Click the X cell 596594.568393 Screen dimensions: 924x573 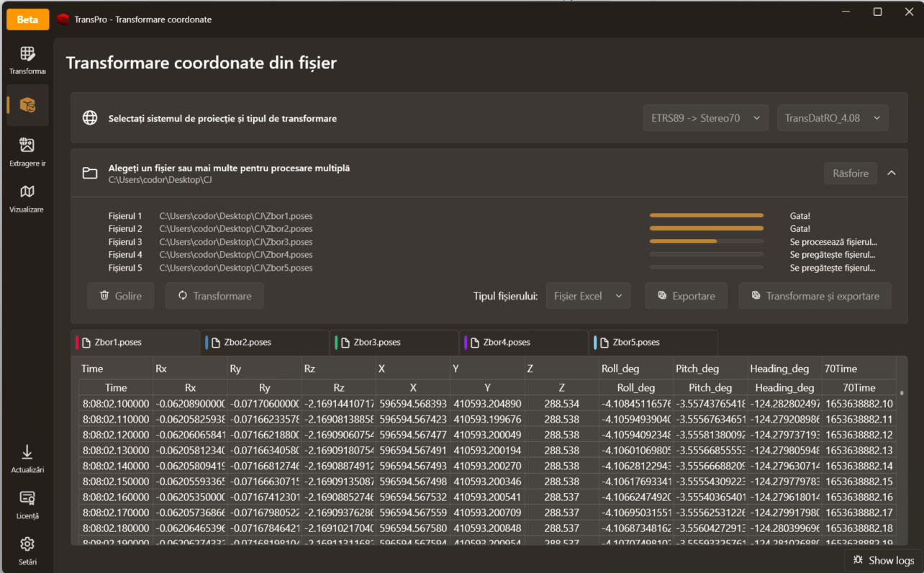pyautogui.click(x=413, y=404)
